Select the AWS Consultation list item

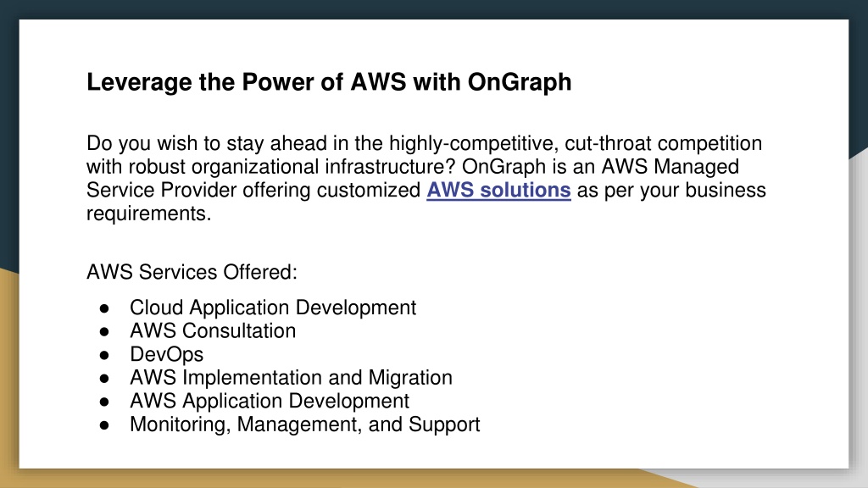pos(213,331)
